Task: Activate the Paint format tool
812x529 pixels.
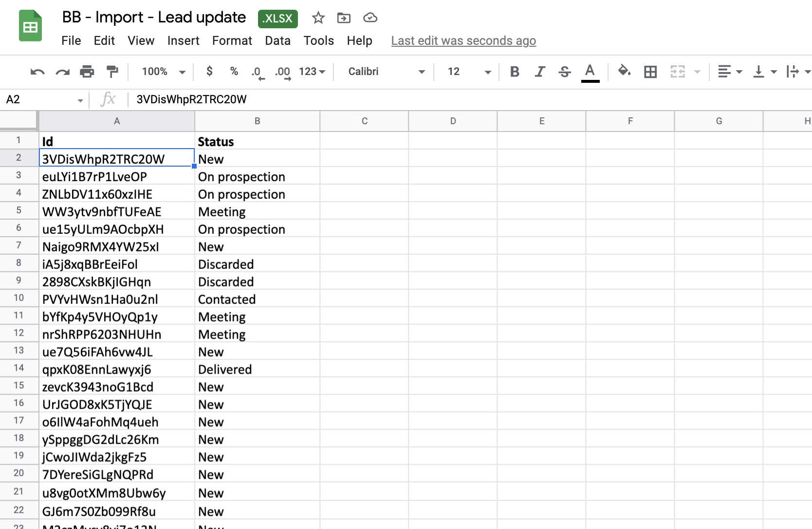Action: (112, 72)
